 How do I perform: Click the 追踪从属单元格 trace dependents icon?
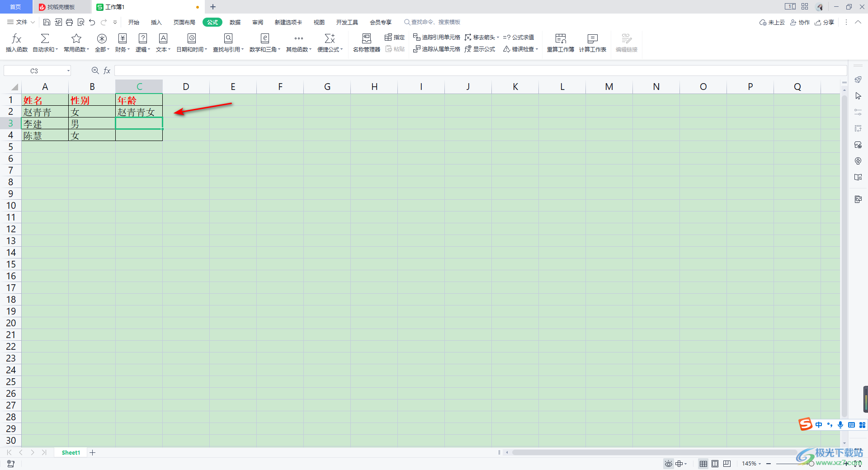click(417, 49)
